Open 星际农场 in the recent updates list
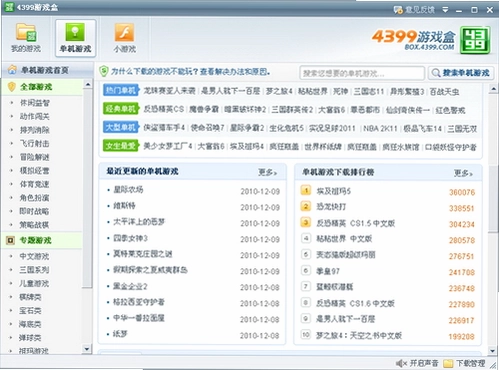499x370 pixels. [x=128, y=190]
